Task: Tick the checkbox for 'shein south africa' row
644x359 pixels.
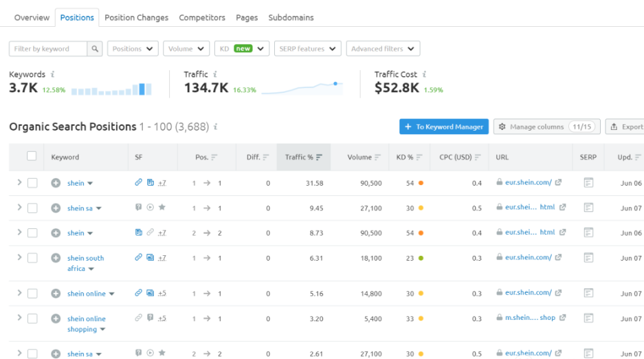Action: [x=32, y=258]
